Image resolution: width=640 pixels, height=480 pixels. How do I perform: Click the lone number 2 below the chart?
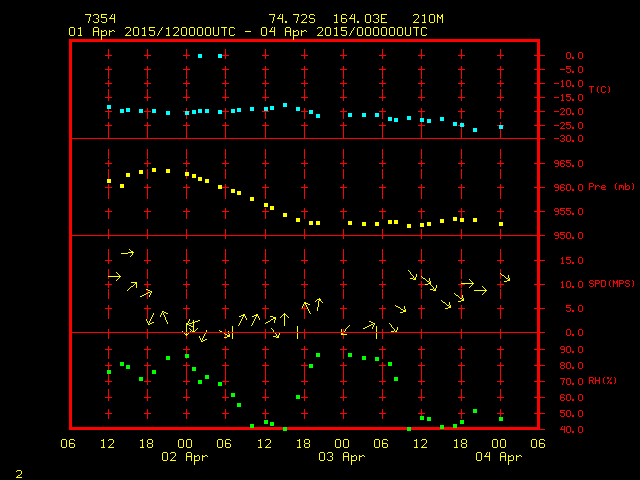[x=19, y=474]
